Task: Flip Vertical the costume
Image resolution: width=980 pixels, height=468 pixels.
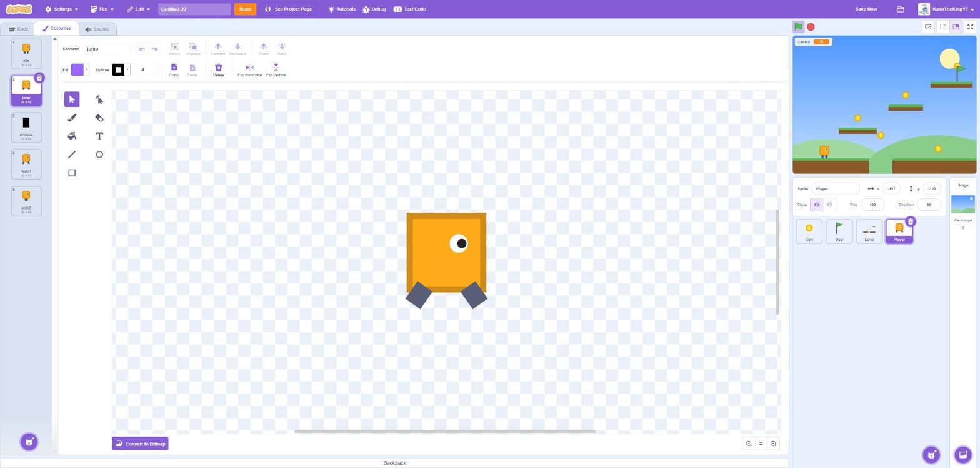Action: [276, 70]
